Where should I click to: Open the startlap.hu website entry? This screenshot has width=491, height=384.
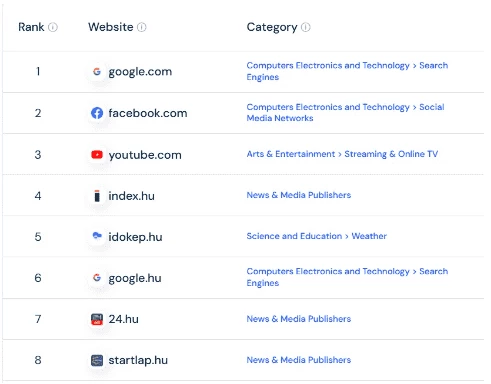pos(138,360)
